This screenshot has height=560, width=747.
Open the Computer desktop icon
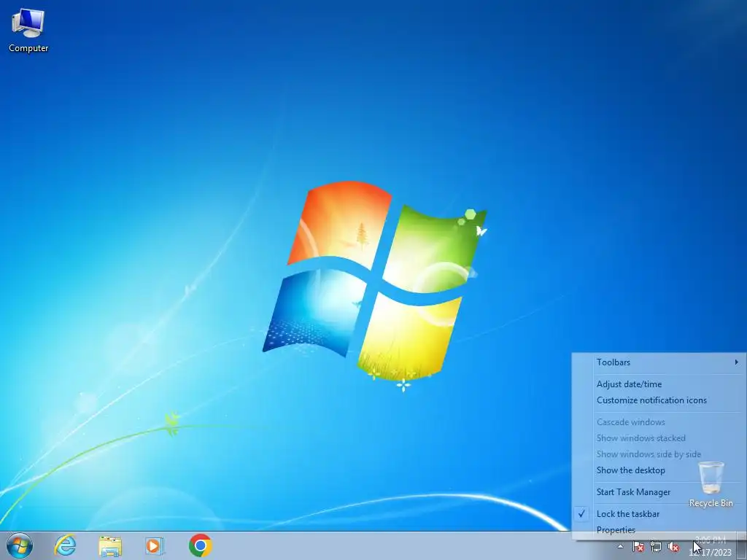[x=28, y=30]
